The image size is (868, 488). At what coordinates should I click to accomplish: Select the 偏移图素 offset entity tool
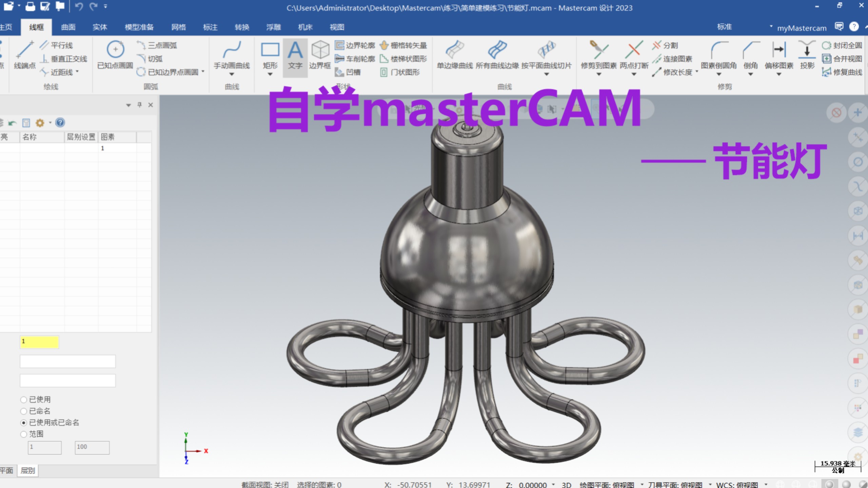pyautogui.click(x=779, y=55)
